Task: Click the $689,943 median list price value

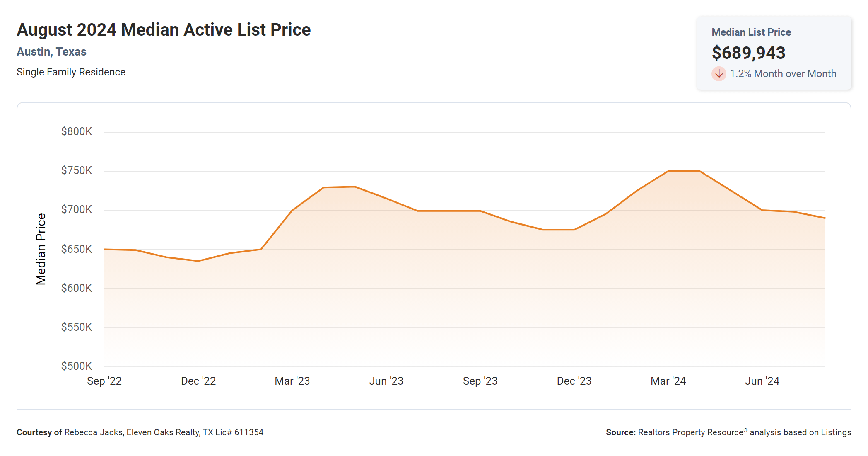Action: [748, 53]
